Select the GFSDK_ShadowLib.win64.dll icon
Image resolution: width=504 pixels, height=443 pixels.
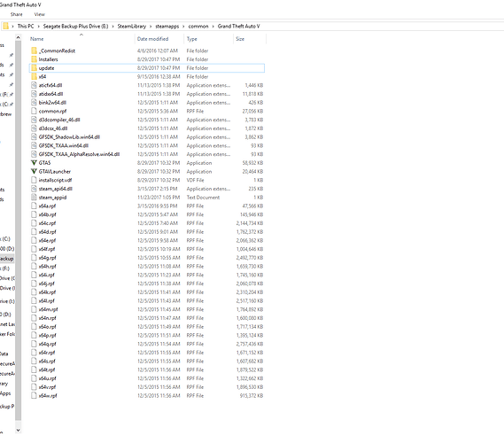pyautogui.click(x=34, y=137)
